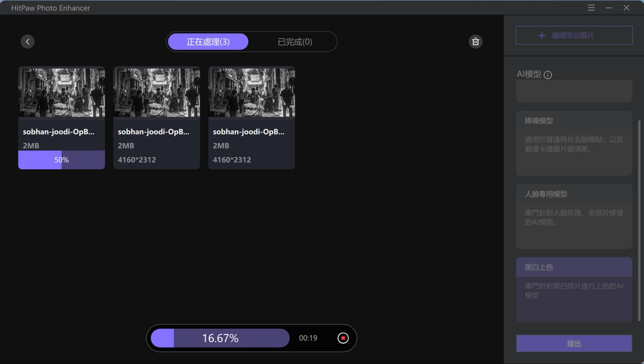The height and width of the screenshot is (364, 644).
Task: Select the second image thumbnail card
Action: pos(157,118)
